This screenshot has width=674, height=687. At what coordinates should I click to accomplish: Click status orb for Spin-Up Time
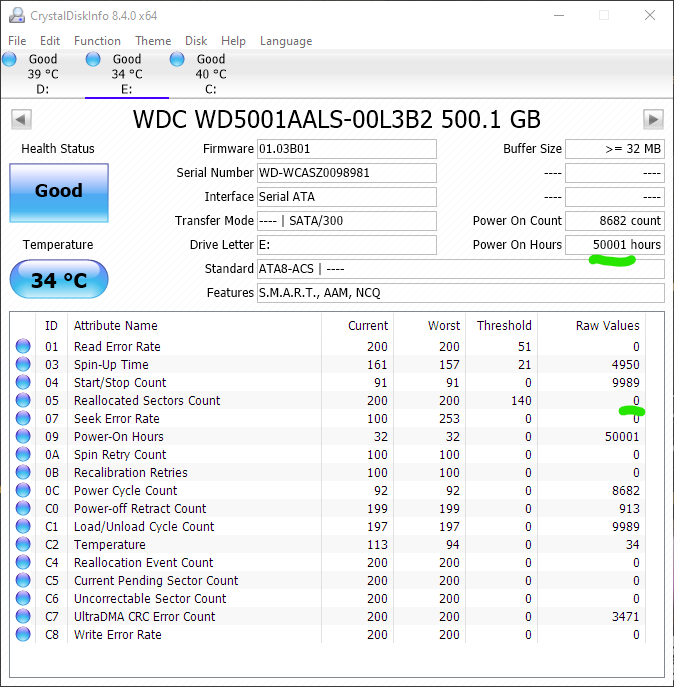(x=23, y=364)
